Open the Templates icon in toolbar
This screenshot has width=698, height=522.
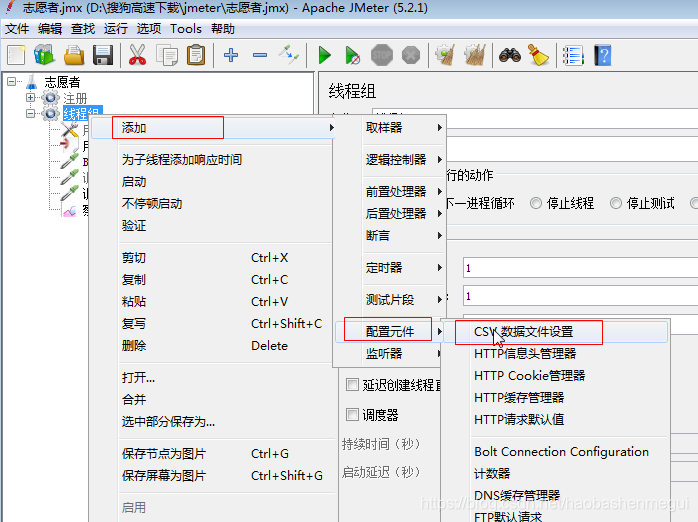click(x=45, y=55)
